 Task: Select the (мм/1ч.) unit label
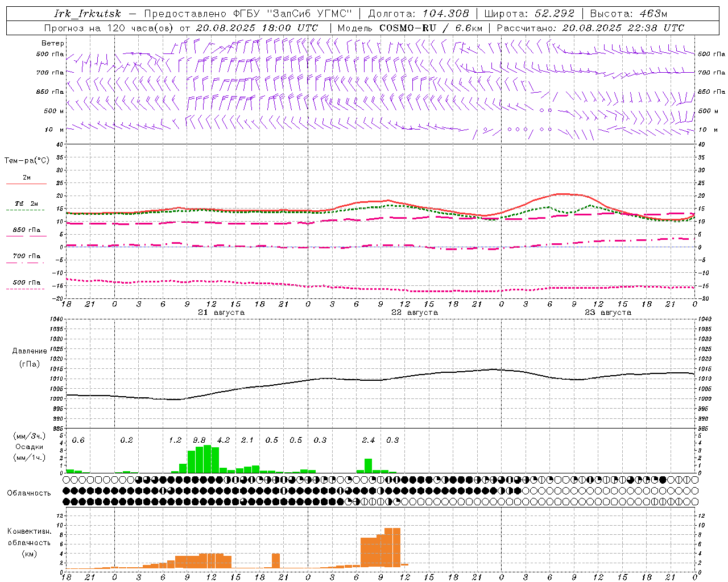click(x=30, y=458)
